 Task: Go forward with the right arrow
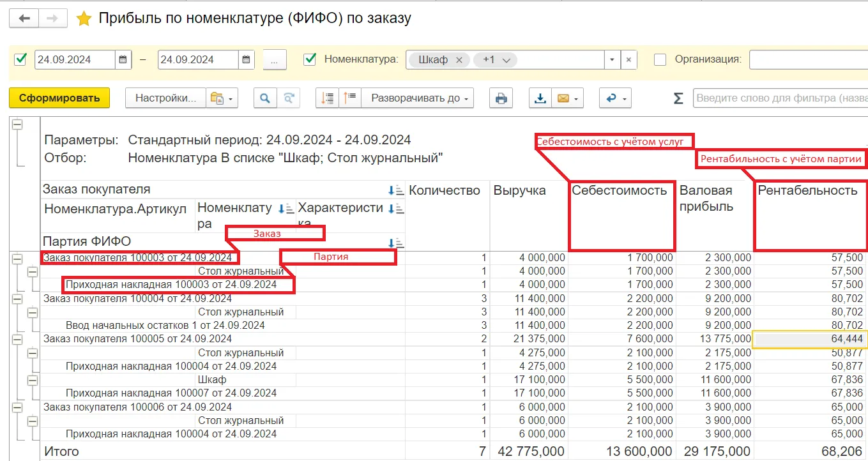[53, 19]
